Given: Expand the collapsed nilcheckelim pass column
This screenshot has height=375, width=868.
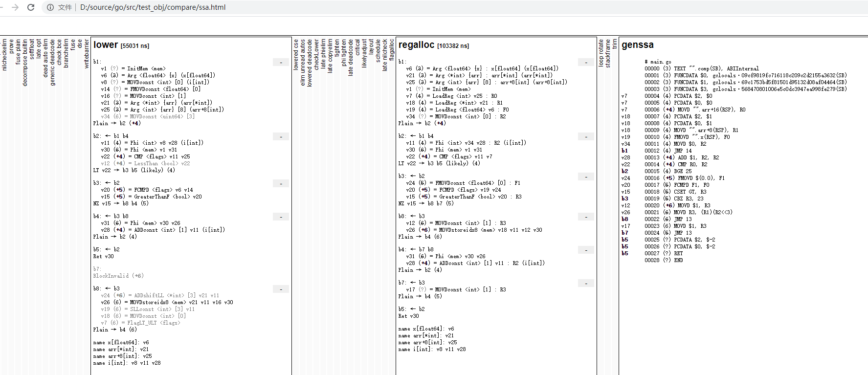Looking at the screenshot, I should 4,55.
